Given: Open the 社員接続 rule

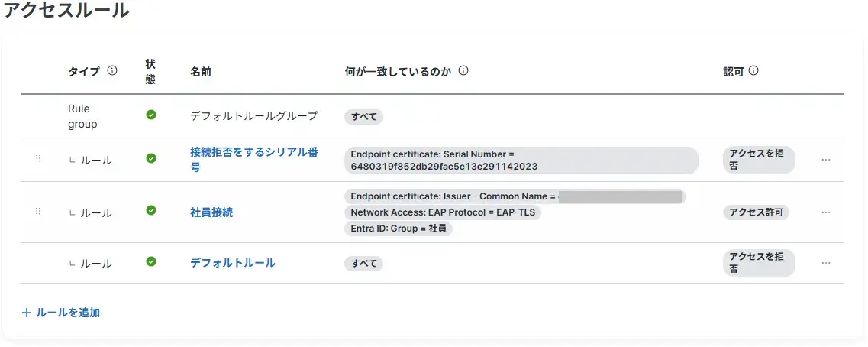Looking at the screenshot, I should [211, 212].
